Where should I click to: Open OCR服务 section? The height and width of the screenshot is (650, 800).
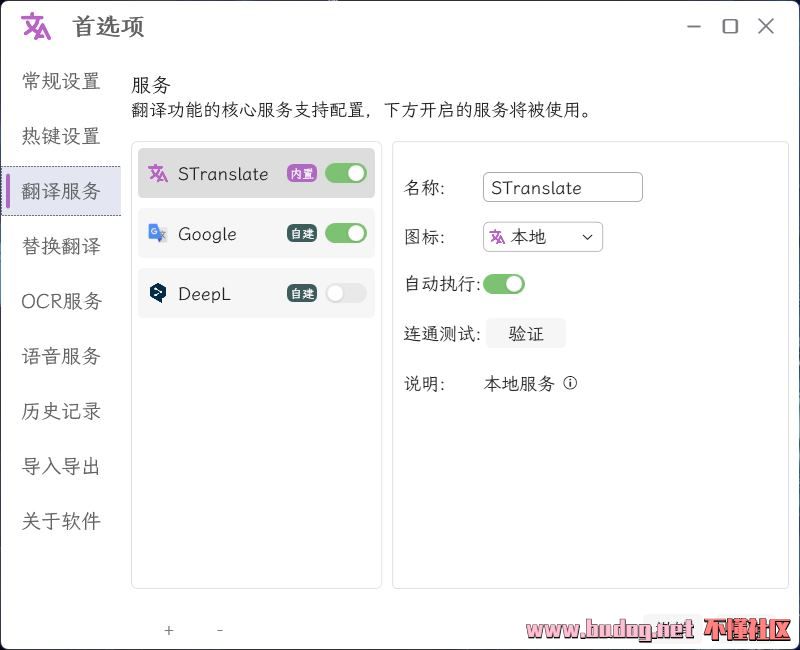pyautogui.click(x=61, y=301)
